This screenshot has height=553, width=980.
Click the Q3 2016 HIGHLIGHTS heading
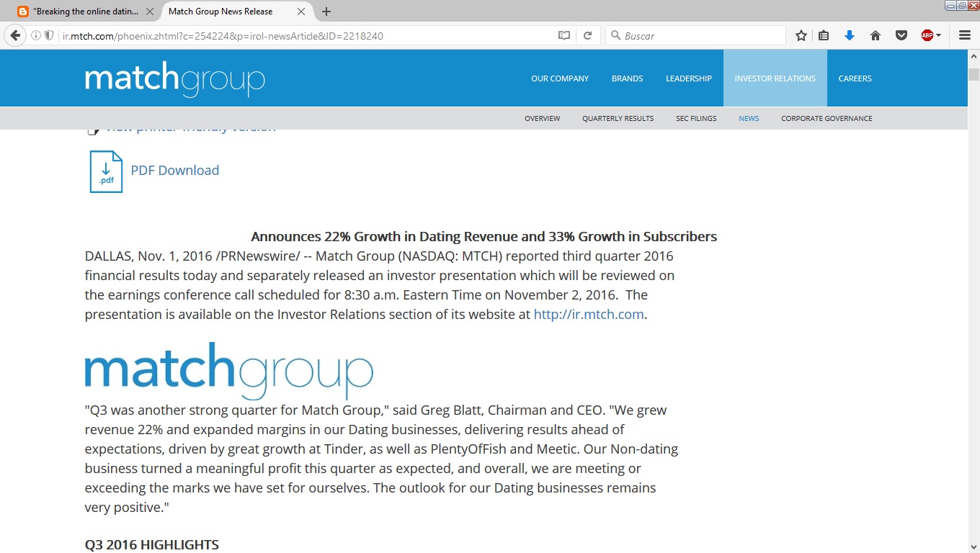coord(151,545)
